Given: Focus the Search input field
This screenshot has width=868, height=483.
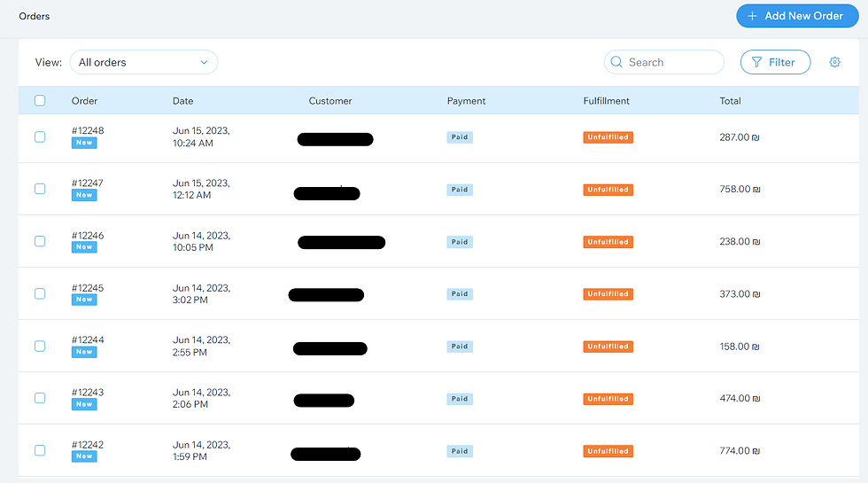Looking at the screenshot, I should (x=663, y=62).
